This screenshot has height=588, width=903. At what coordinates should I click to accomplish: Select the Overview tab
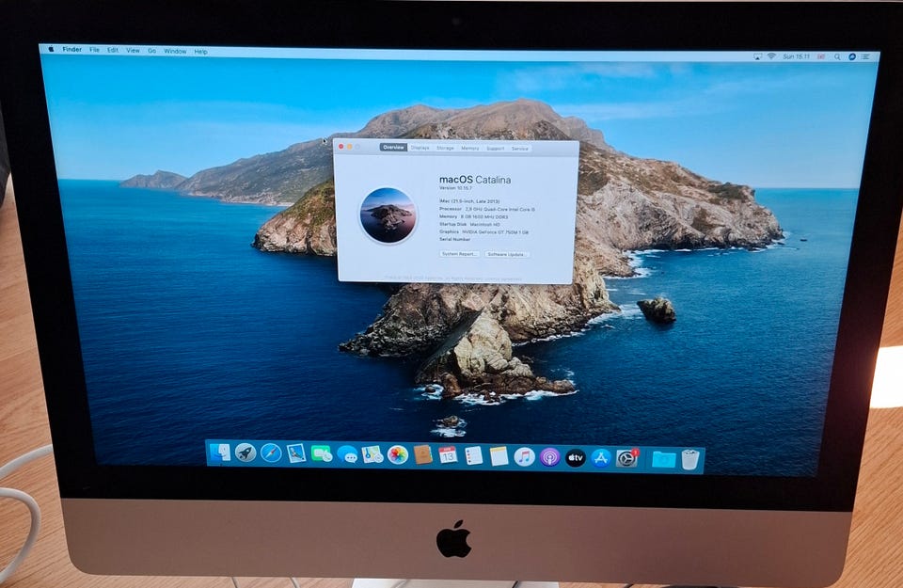tap(393, 148)
